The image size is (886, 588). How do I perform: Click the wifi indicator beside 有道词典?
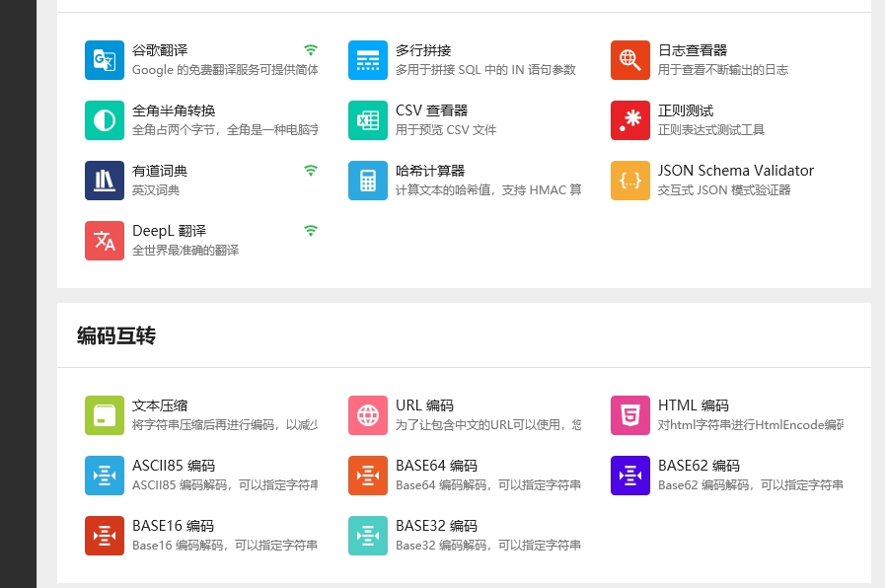coord(311,170)
